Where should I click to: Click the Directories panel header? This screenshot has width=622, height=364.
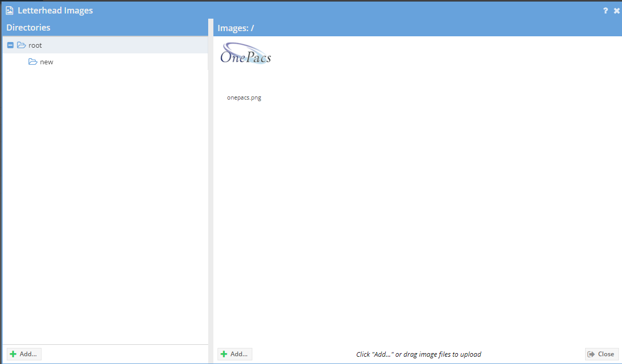[x=105, y=27]
